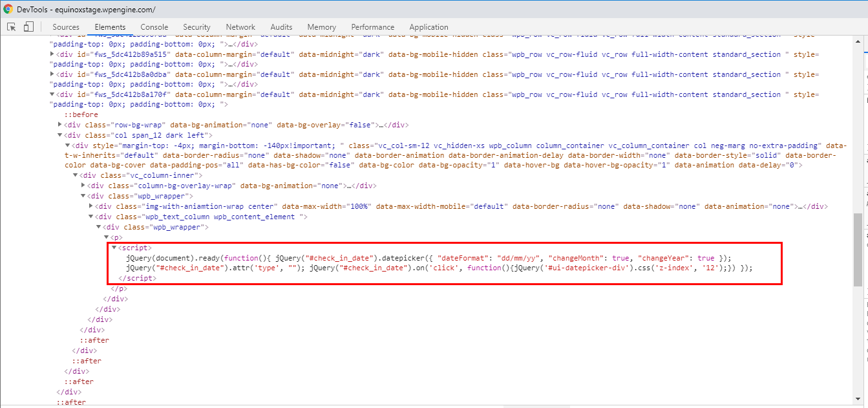Click the inspect element picker icon
This screenshot has height=408, width=868.
click(x=12, y=27)
